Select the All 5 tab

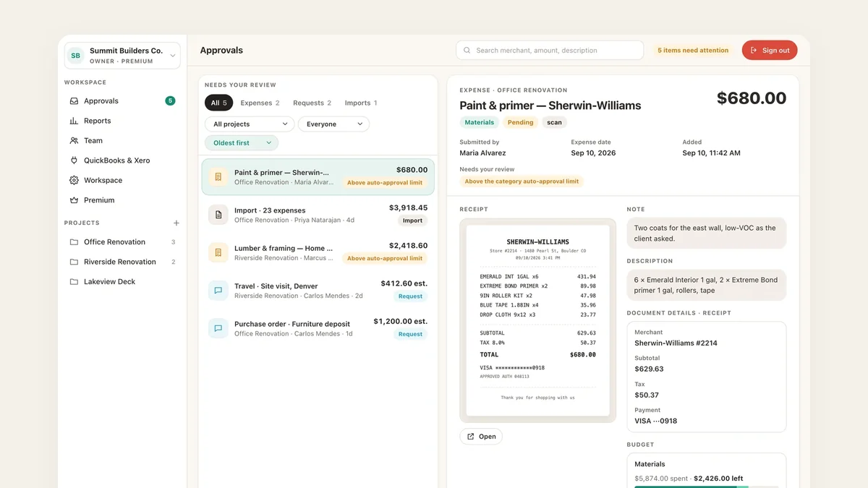point(219,103)
